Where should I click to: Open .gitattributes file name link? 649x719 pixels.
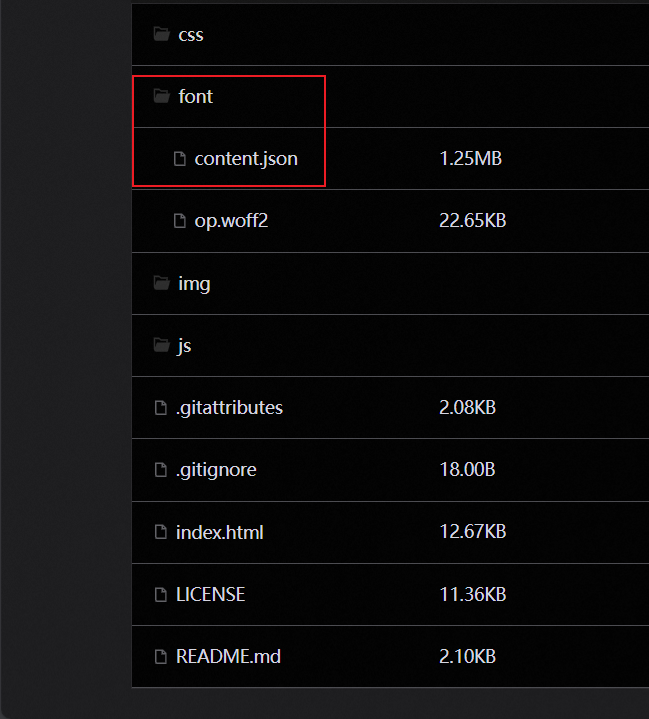[x=229, y=408]
